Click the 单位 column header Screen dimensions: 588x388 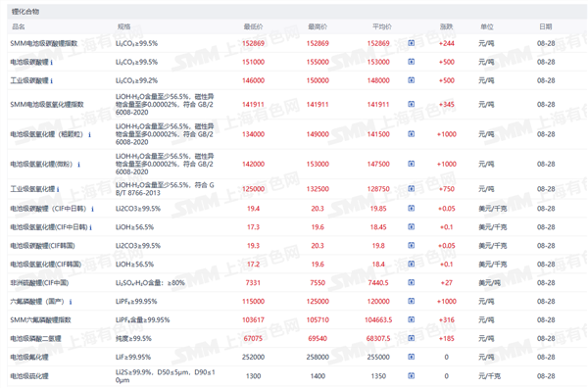(487, 26)
